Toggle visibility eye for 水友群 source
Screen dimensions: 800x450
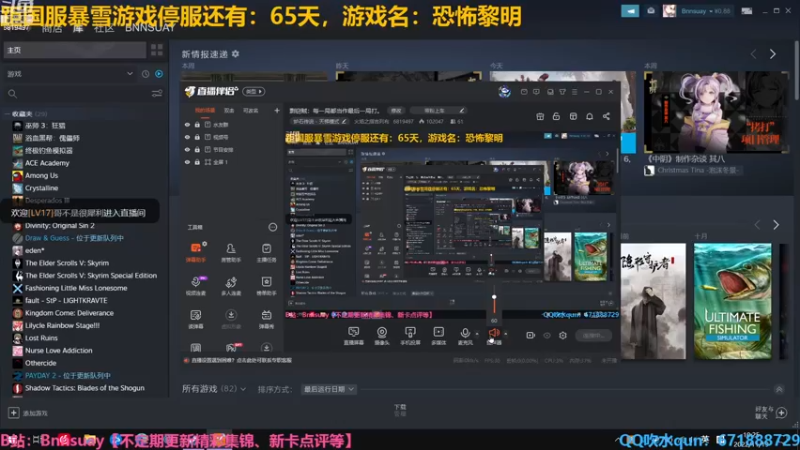tap(187, 124)
